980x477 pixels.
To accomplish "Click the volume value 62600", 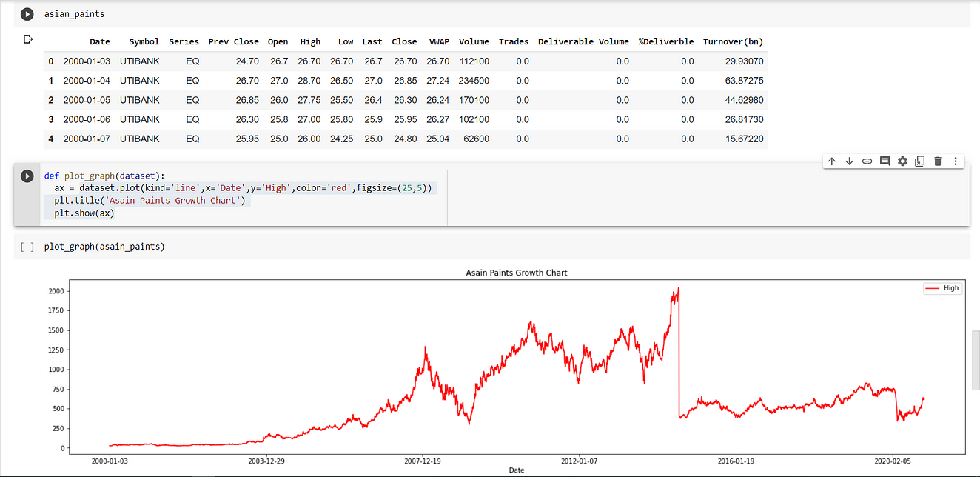I will point(477,139).
